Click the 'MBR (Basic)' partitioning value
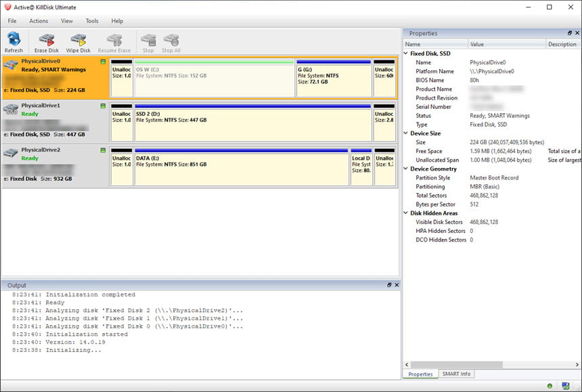Image resolution: width=582 pixels, height=392 pixels. [x=485, y=187]
